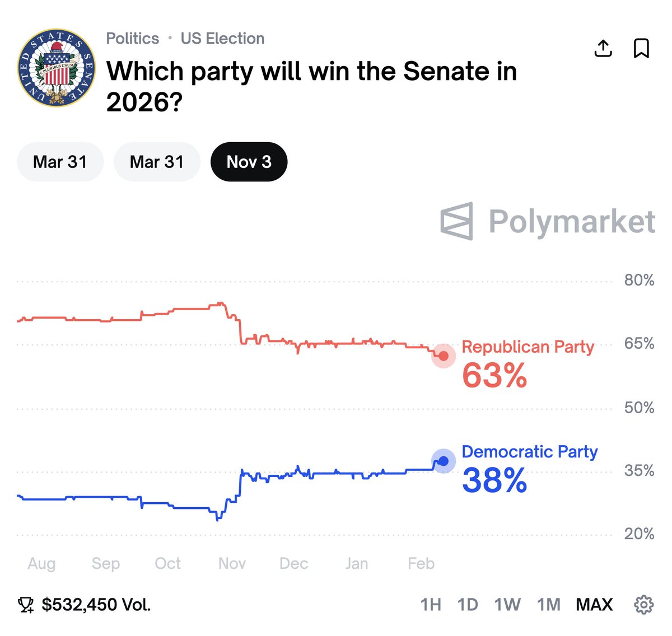Viewport: 672px width, 636px height.
Task: Select the MAX chart range
Action: click(x=594, y=605)
